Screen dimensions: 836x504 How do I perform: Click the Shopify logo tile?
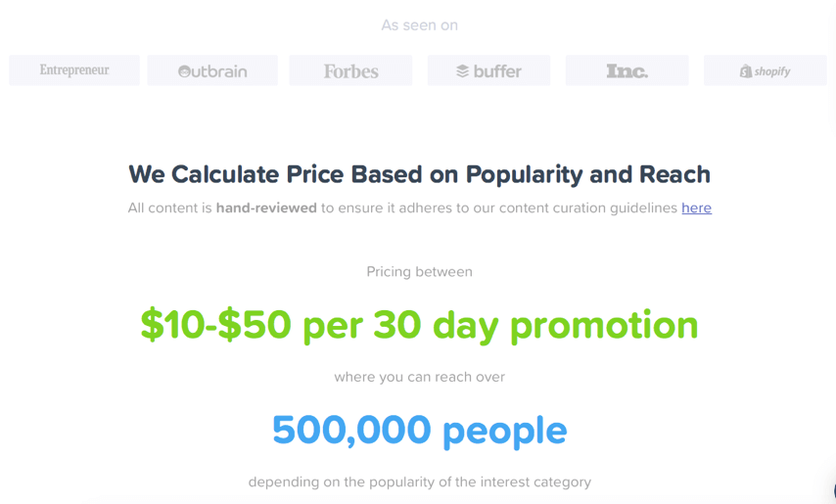(x=766, y=70)
